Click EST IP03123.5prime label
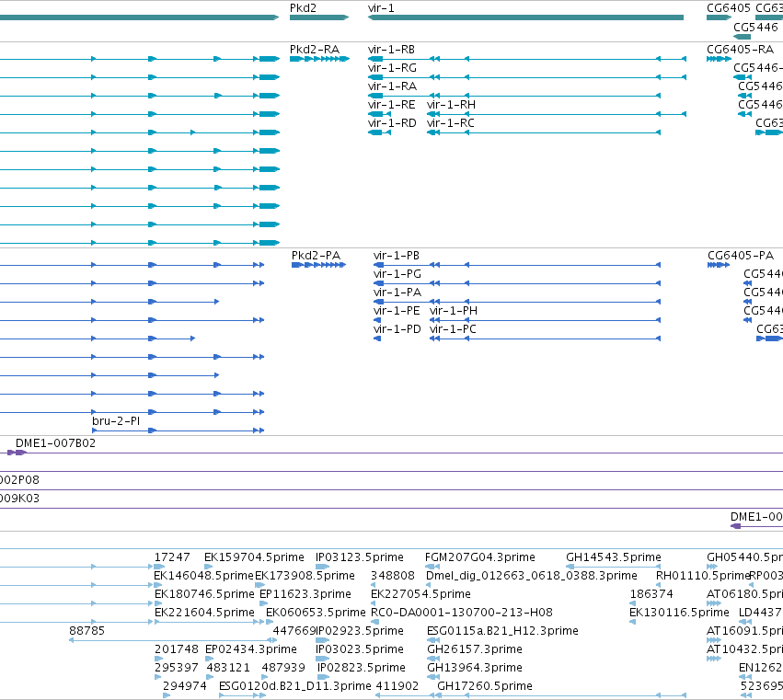Viewport: 783px width, 700px height. pyautogui.click(x=360, y=557)
